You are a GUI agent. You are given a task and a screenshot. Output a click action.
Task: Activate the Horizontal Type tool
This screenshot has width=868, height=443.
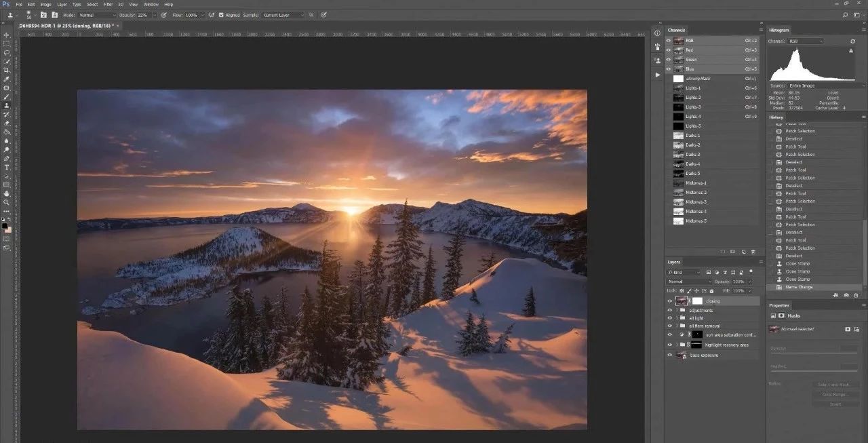pyautogui.click(x=7, y=167)
